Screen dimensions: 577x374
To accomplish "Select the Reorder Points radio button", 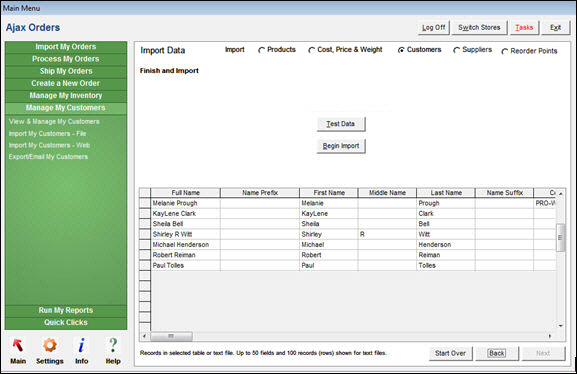I will tap(505, 52).
